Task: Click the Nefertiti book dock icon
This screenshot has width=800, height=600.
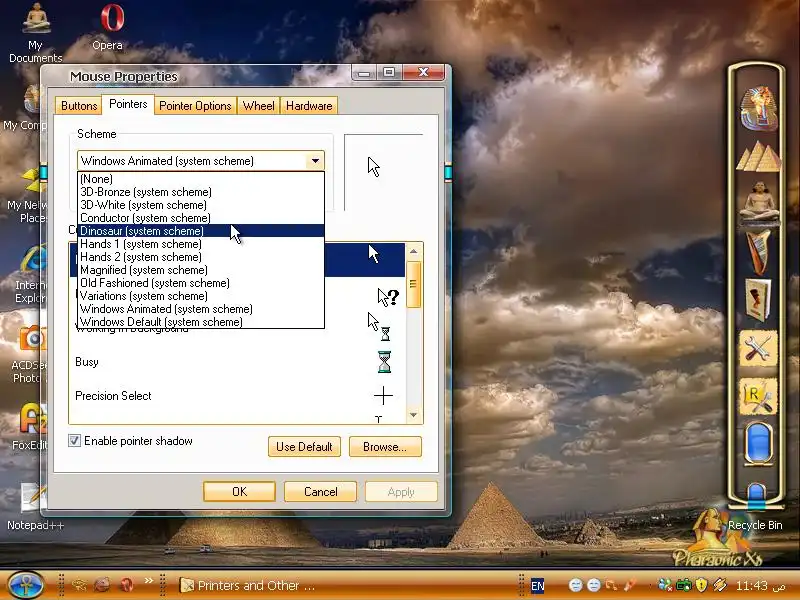Action: (759, 299)
